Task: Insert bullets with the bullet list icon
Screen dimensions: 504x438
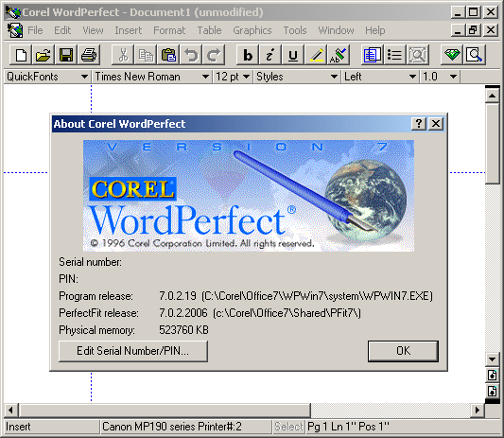Action: pos(394,55)
